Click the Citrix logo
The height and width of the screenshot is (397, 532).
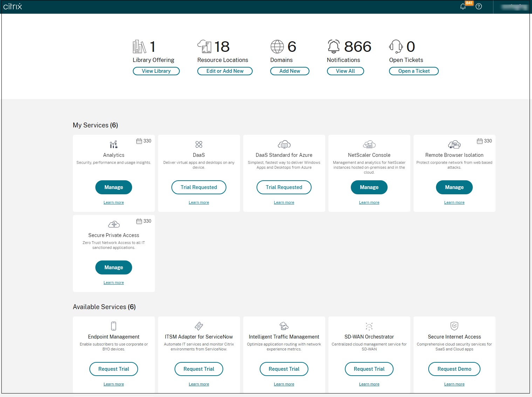point(13,6)
